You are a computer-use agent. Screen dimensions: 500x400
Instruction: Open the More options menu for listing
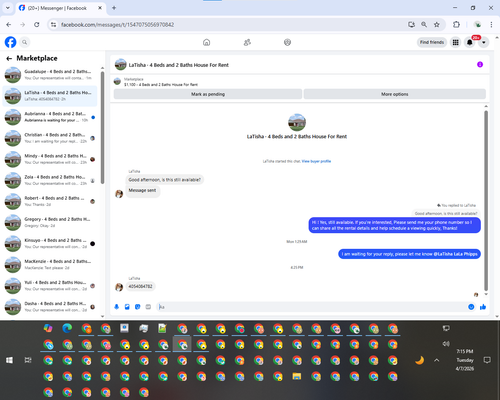395,94
